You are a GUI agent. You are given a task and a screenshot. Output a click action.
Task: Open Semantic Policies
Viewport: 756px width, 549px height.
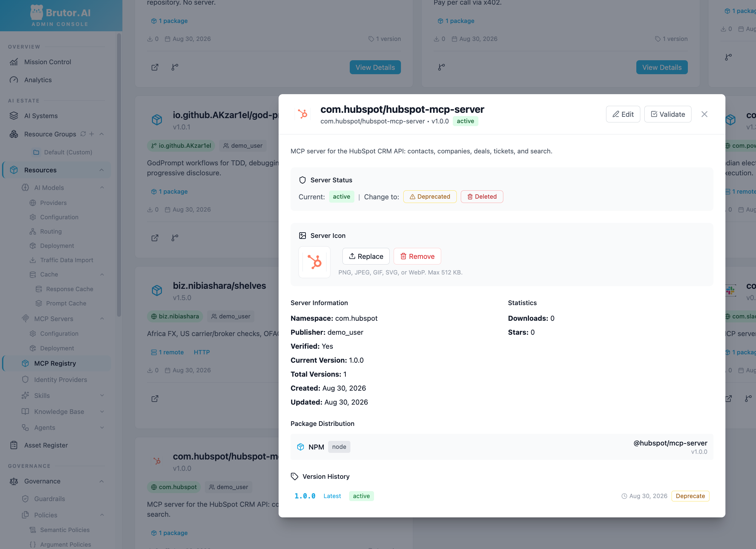(65, 530)
